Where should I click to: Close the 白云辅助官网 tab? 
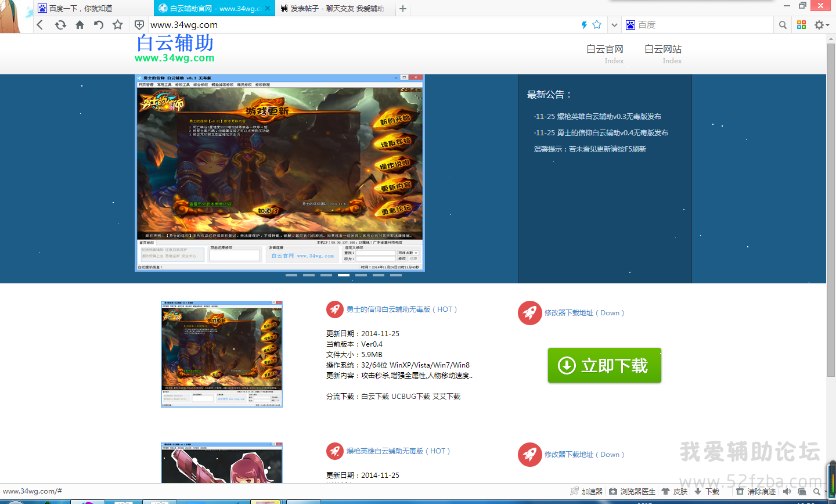(268, 9)
